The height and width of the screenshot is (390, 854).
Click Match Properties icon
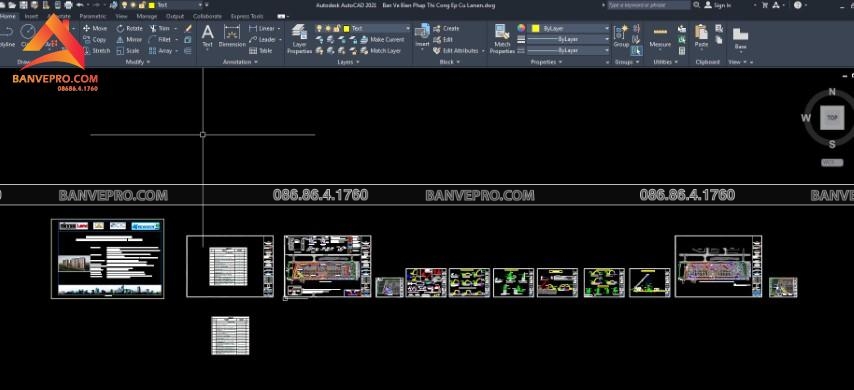(x=502, y=39)
